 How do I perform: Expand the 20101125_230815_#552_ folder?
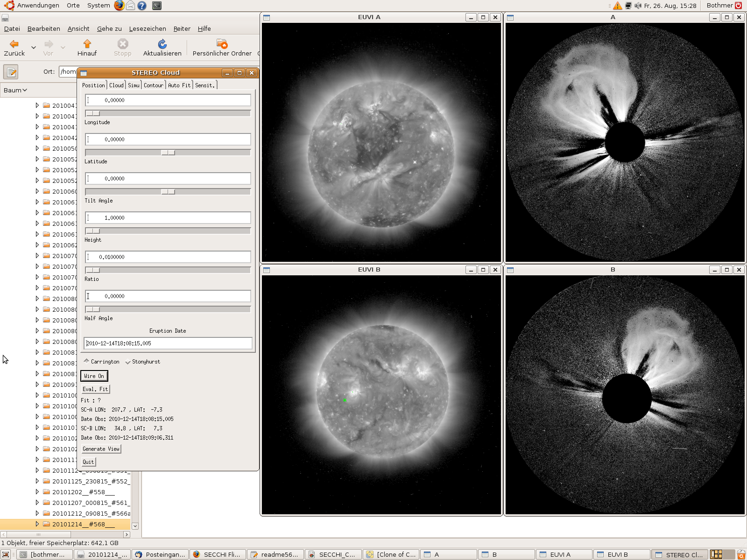coord(37,481)
